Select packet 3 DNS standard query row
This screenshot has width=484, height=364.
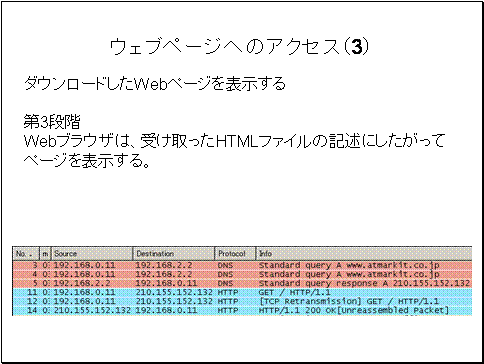(x=242, y=265)
